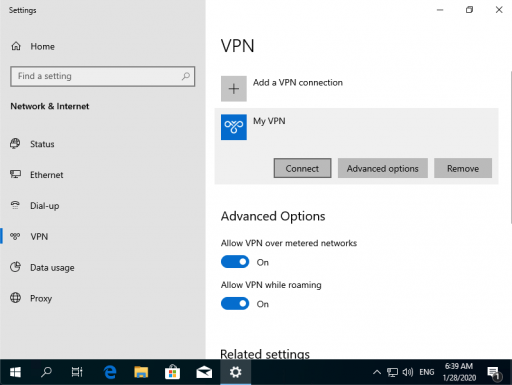Open the Mail app from the taskbar
Viewport: 512px width, 385px height.
204,372
